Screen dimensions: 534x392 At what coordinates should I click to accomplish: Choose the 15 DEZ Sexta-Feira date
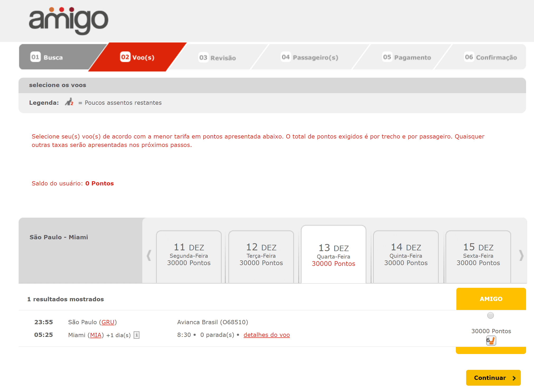point(478,257)
